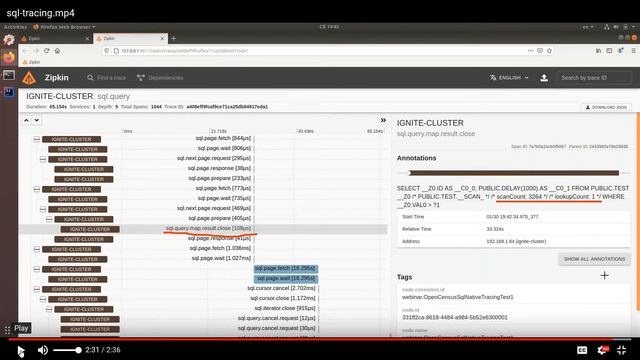The image size is (640, 360).
Task: Select the sql.query.map.result.close span row
Action: click(203, 229)
